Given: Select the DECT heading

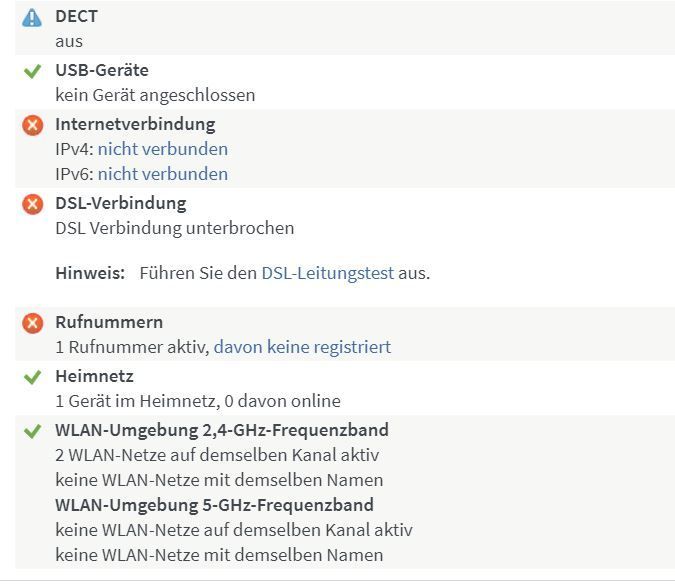Looking at the screenshot, I should pyautogui.click(x=77, y=16).
